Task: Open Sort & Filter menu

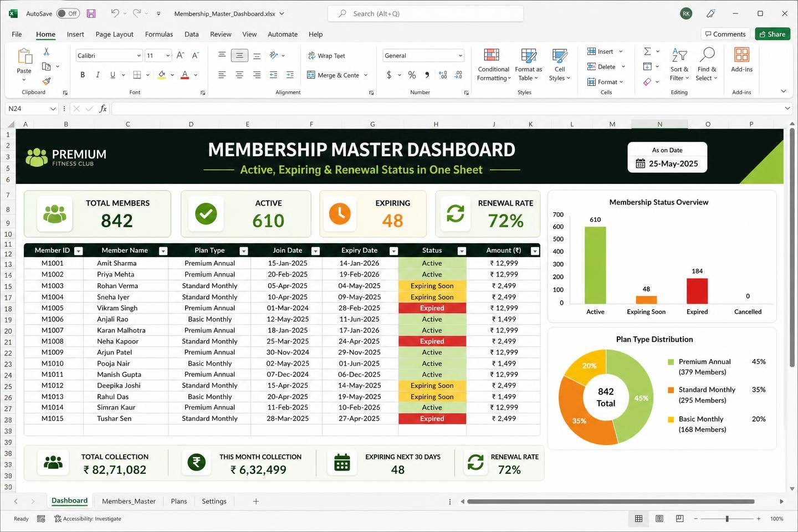Action: pyautogui.click(x=679, y=65)
